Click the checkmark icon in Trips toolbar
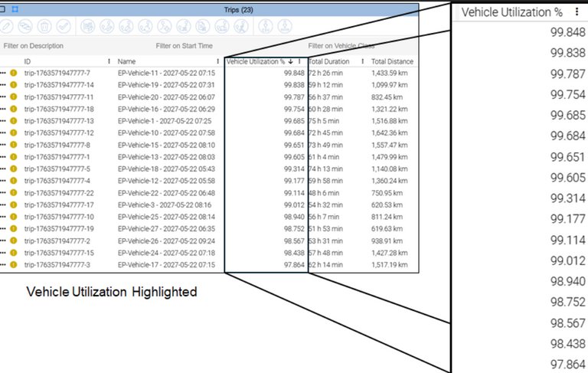This screenshot has height=373, width=588. 64,26
